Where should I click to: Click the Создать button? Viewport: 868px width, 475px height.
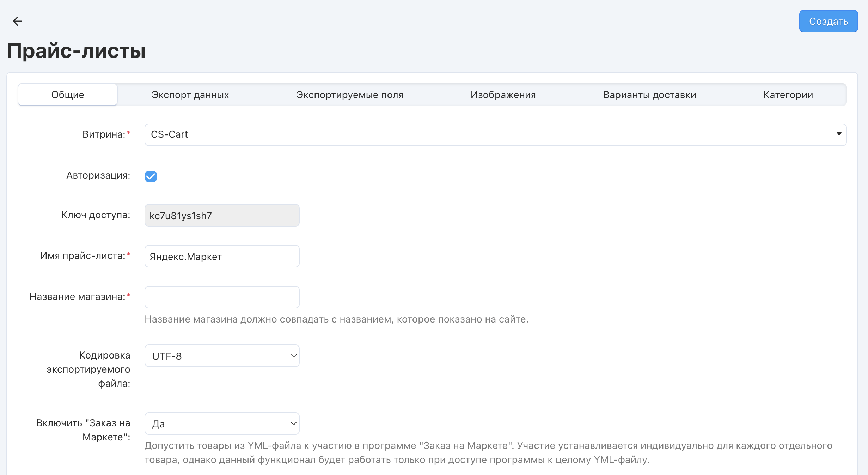click(828, 21)
